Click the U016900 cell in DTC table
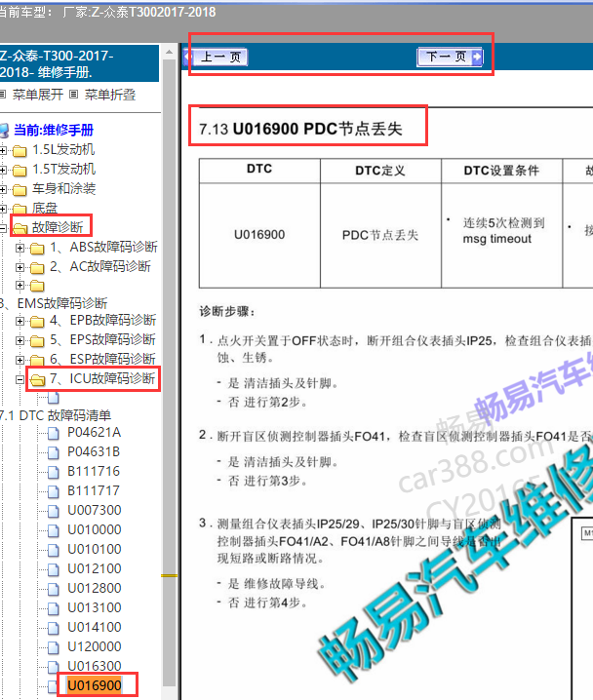The image size is (593, 700). coord(259,235)
